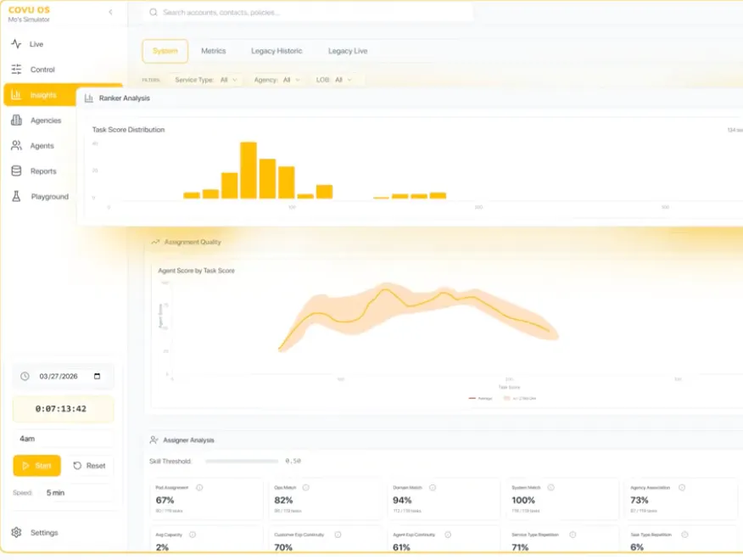Viewport: 743px width, 560px height.
Task: Show info for Agency Association
Action: point(682,487)
